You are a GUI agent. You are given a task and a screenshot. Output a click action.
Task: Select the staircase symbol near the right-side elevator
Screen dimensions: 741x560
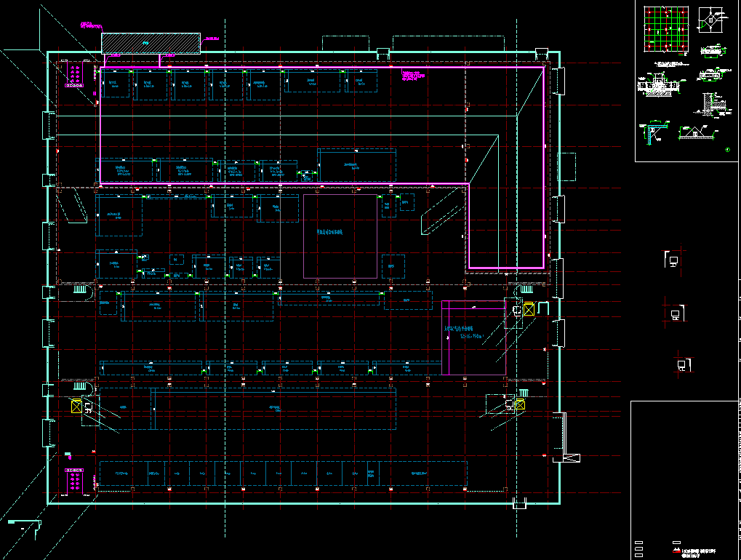point(527,289)
